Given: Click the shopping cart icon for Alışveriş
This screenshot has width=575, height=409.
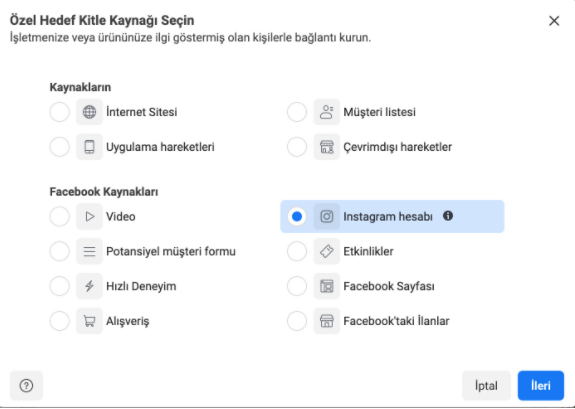Looking at the screenshot, I should coord(89,321).
